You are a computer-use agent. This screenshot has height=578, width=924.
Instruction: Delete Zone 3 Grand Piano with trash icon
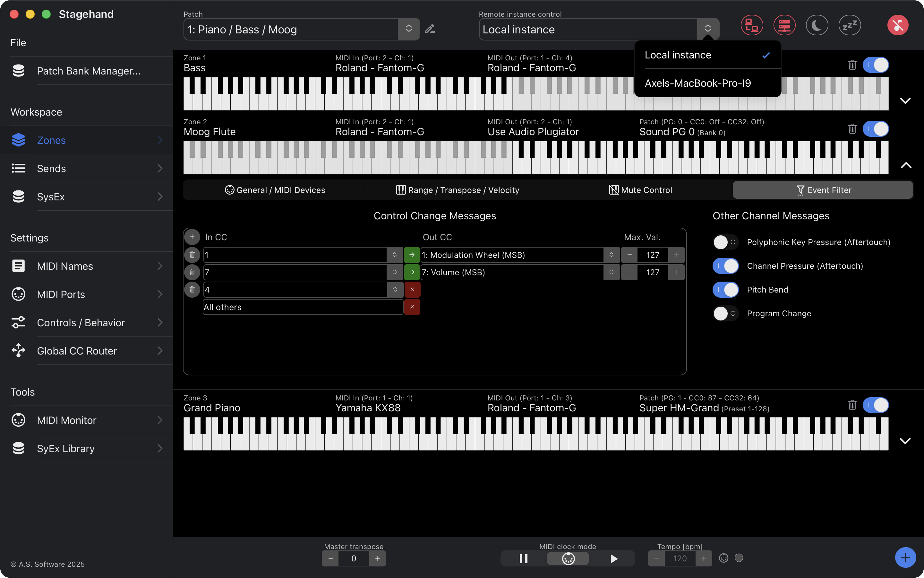852,405
